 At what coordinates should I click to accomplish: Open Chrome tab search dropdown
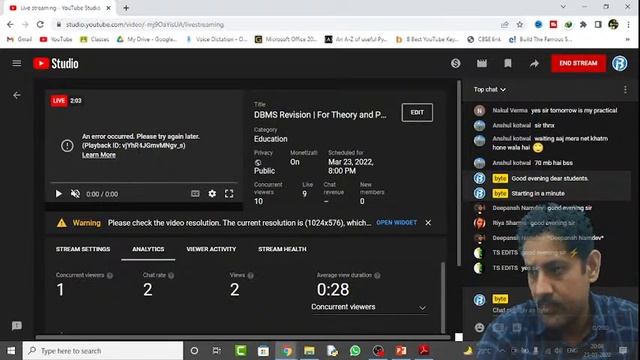pyautogui.click(x=563, y=7)
